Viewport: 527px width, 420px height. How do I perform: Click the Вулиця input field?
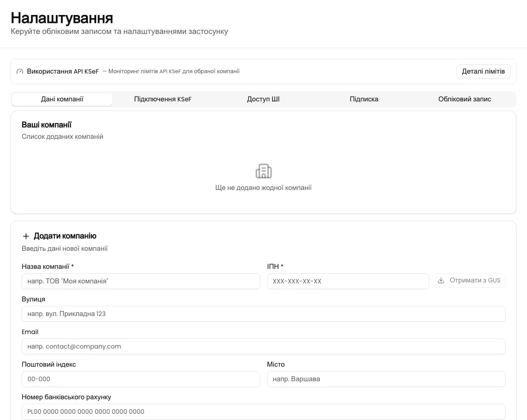264,313
